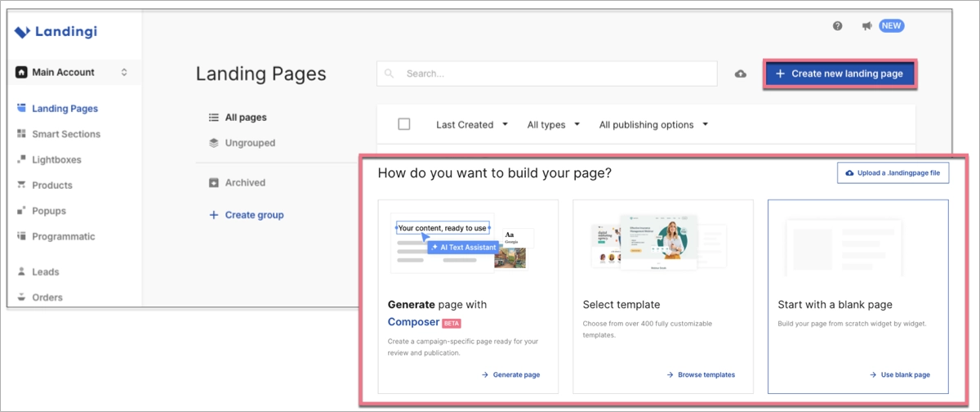Click the plus icon beside Create group

[214, 215]
